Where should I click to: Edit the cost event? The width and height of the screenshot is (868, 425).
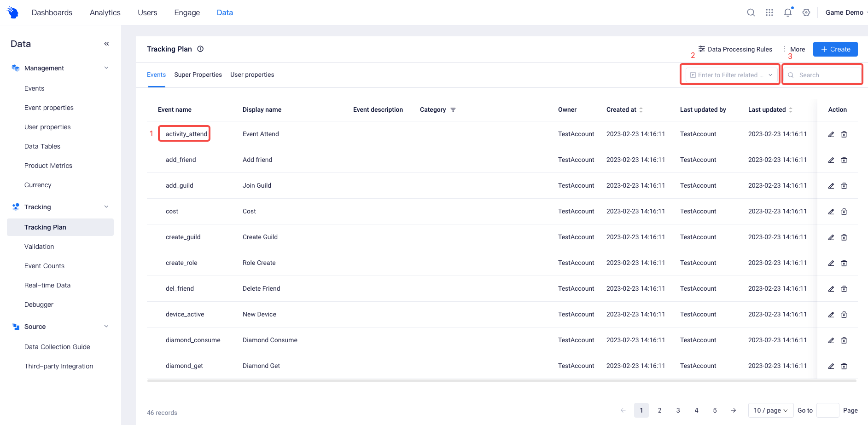(831, 212)
